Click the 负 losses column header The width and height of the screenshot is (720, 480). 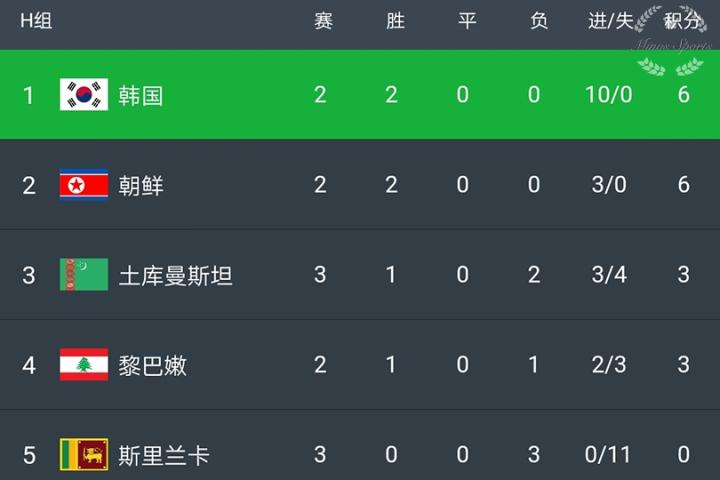tap(538, 22)
